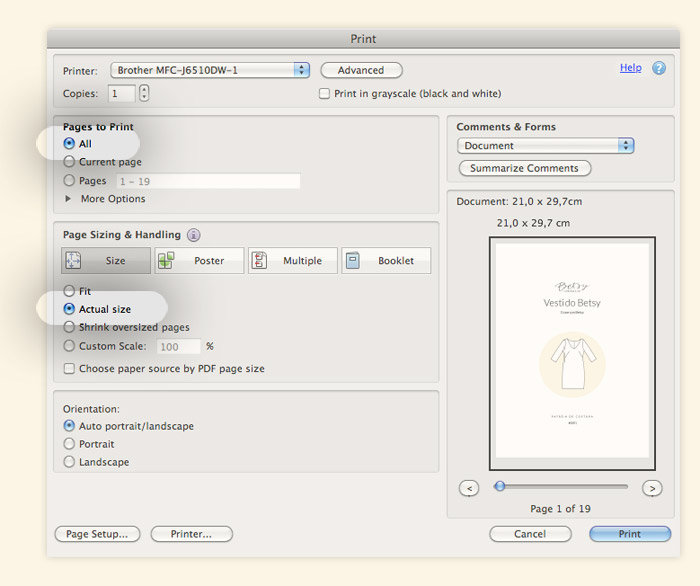Click the blue Help question mark icon
This screenshot has height=586, width=700.
pos(659,68)
